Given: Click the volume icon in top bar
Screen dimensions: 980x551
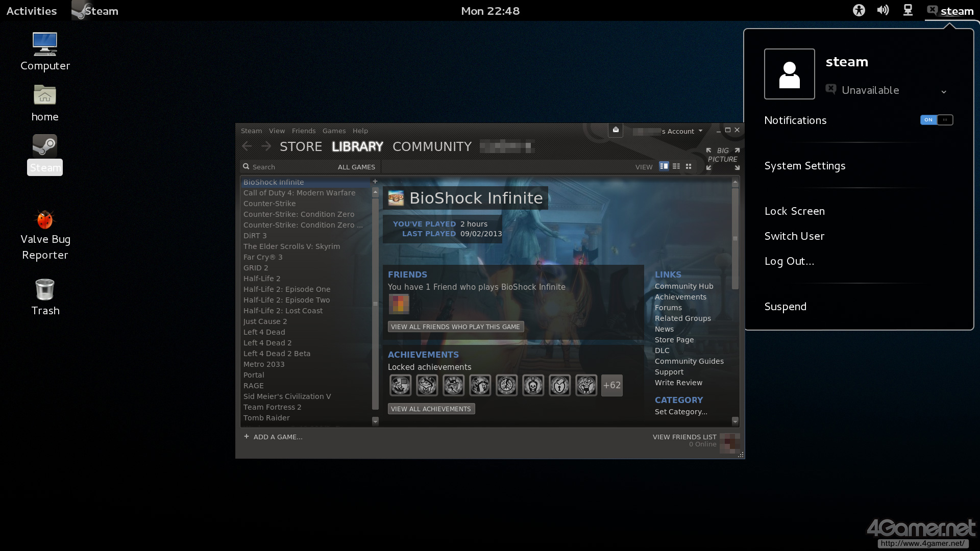Looking at the screenshot, I should (883, 10).
